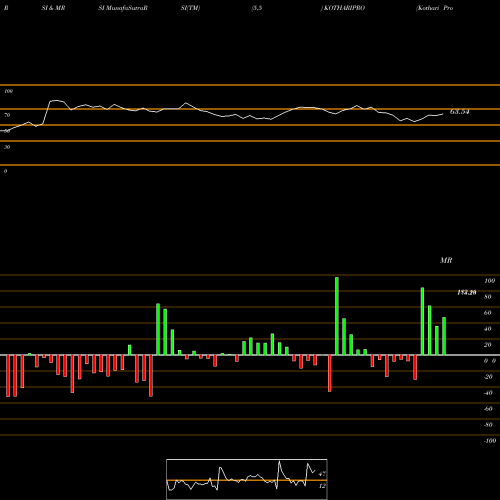Click the '(5,5' parameter text in header
The image size is (500, 500).
(257, 8)
